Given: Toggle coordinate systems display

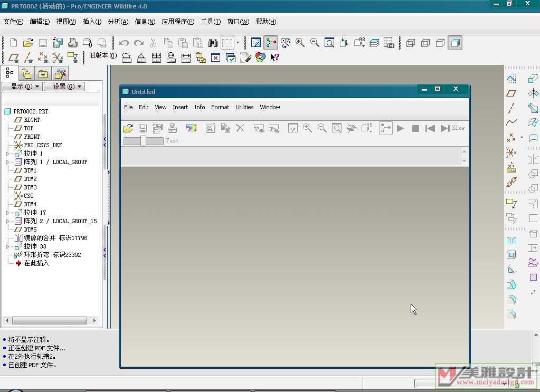Looking at the screenshot, I should 58,58.
